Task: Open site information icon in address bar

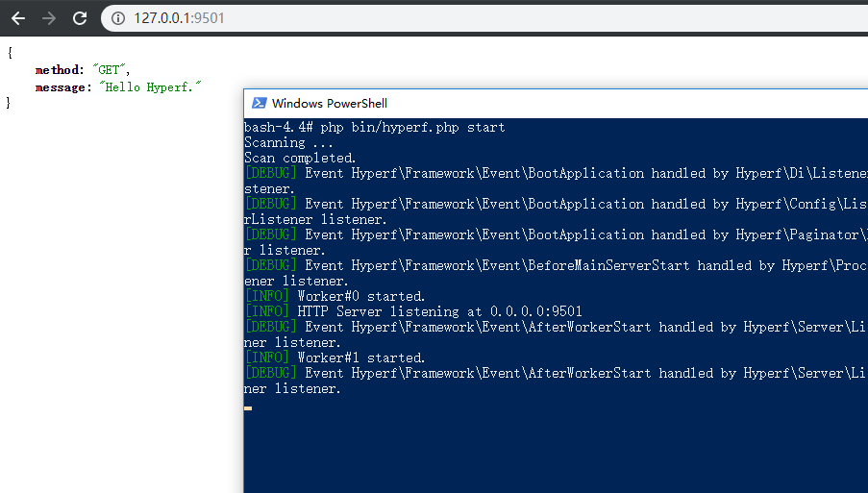Action: 118,18
